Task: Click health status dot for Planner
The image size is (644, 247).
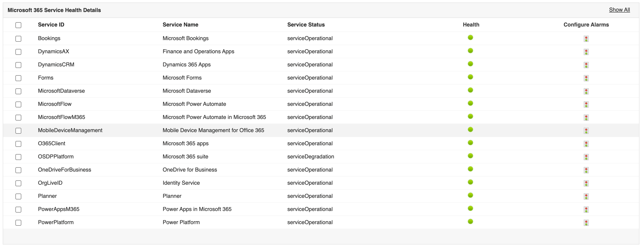Action: pos(470,195)
